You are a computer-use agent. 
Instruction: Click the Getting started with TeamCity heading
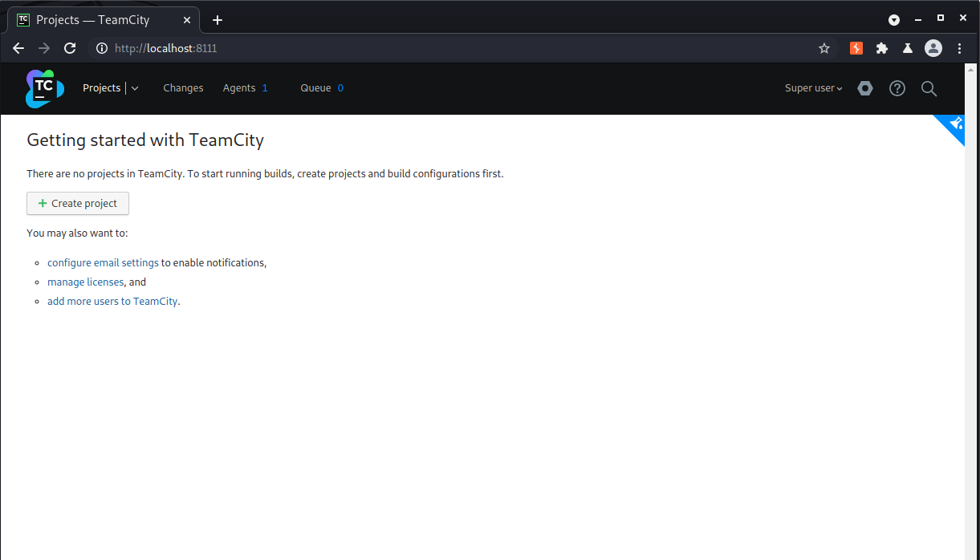145,140
